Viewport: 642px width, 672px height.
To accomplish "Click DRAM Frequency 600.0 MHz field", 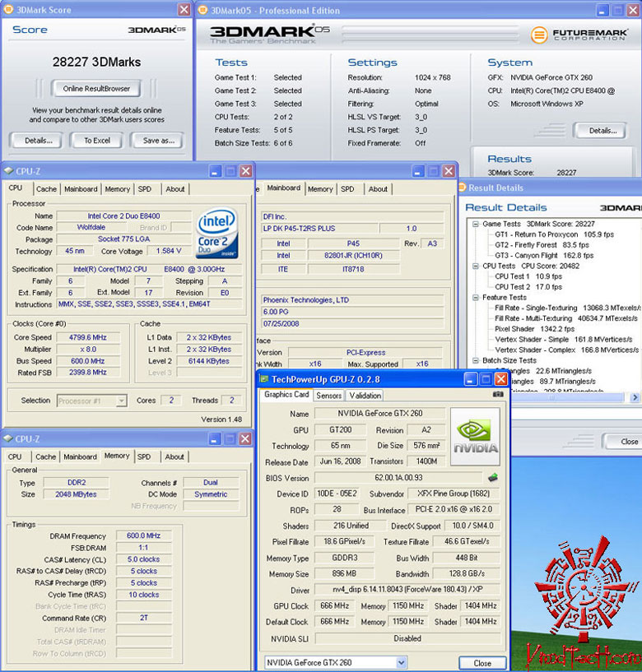I will pyautogui.click(x=144, y=535).
